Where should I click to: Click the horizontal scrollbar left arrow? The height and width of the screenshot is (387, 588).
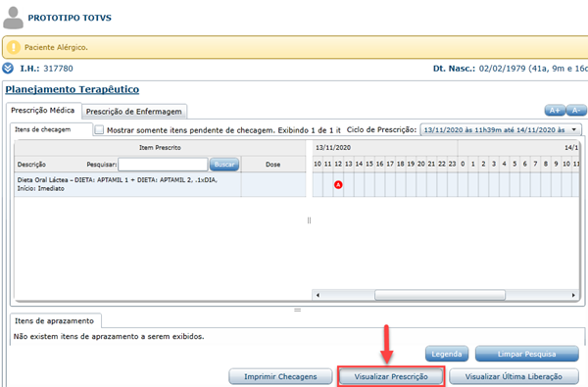(318, 295)
